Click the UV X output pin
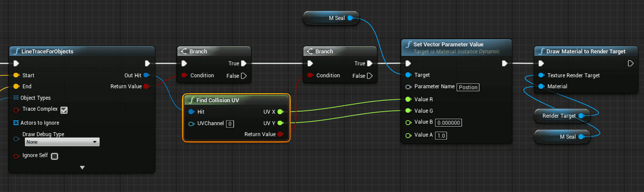The width and height of the screenshot is (644, 192). (x=280, y=112)
